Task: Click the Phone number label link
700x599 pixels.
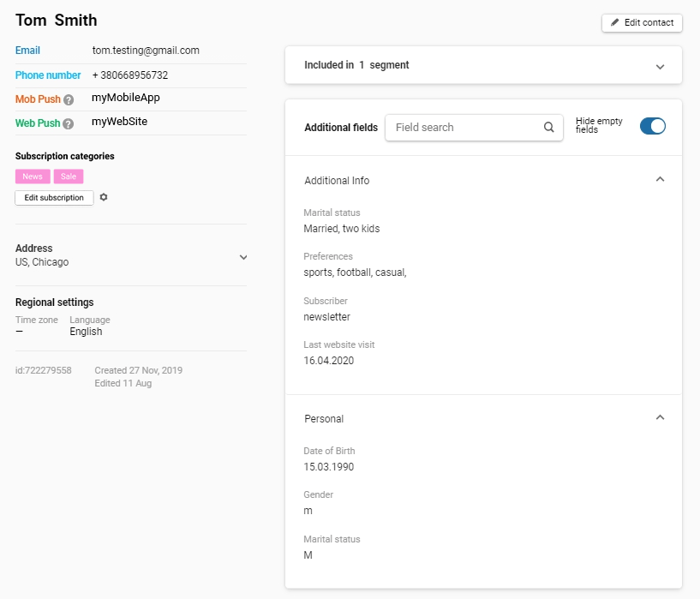Action: pos(48,75)
